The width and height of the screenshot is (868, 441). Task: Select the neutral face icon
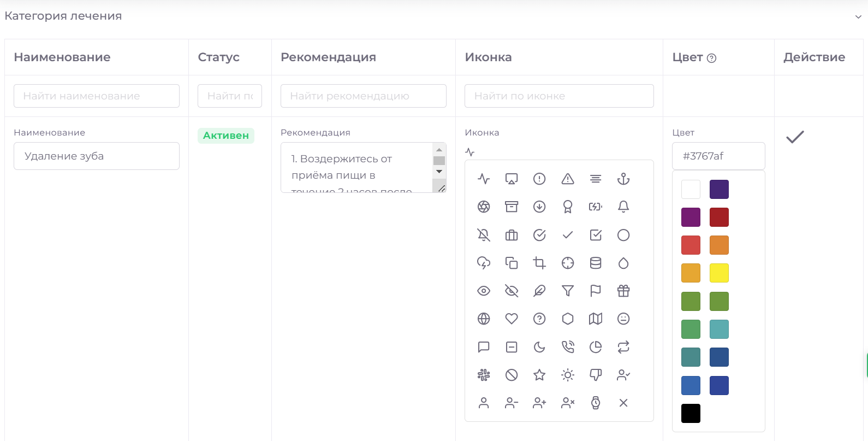[x=623, y=319]
